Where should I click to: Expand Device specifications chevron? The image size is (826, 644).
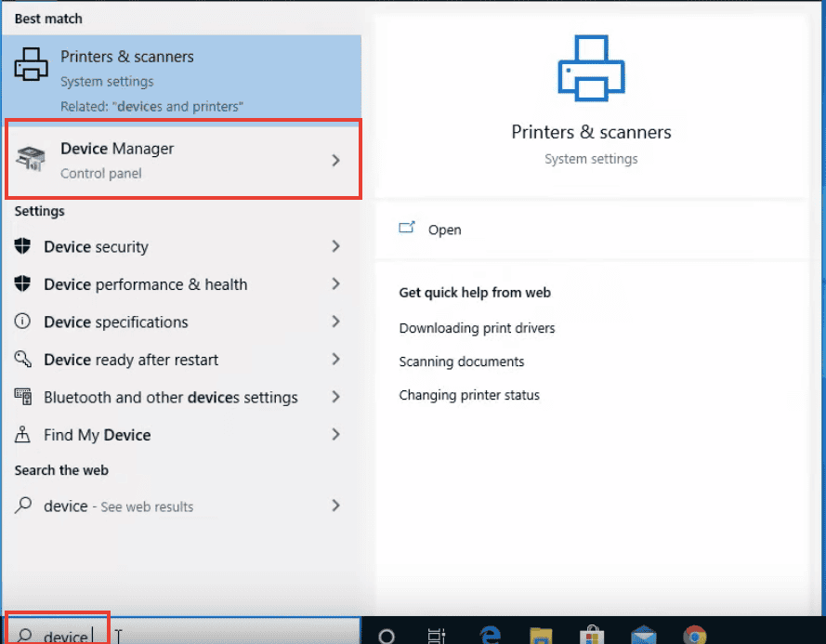[x=335, y=322]
